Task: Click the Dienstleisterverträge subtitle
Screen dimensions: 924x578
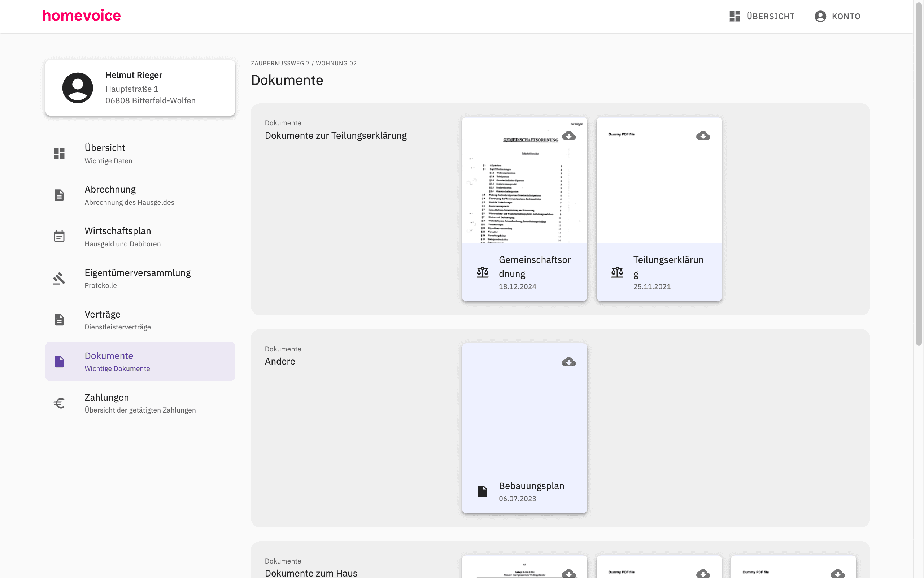Action: [118, 327]
